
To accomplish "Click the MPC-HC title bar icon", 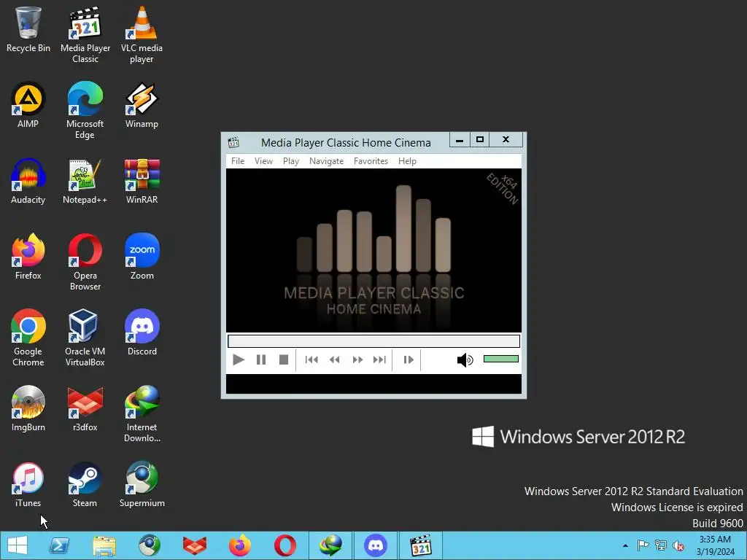I will [233, 142].
